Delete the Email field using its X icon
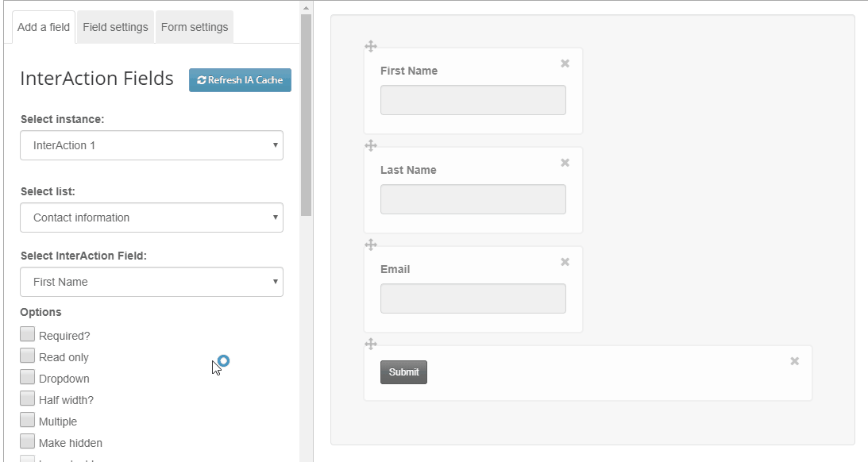Viewport: 868px width, 462px height. tap(565, 262)
